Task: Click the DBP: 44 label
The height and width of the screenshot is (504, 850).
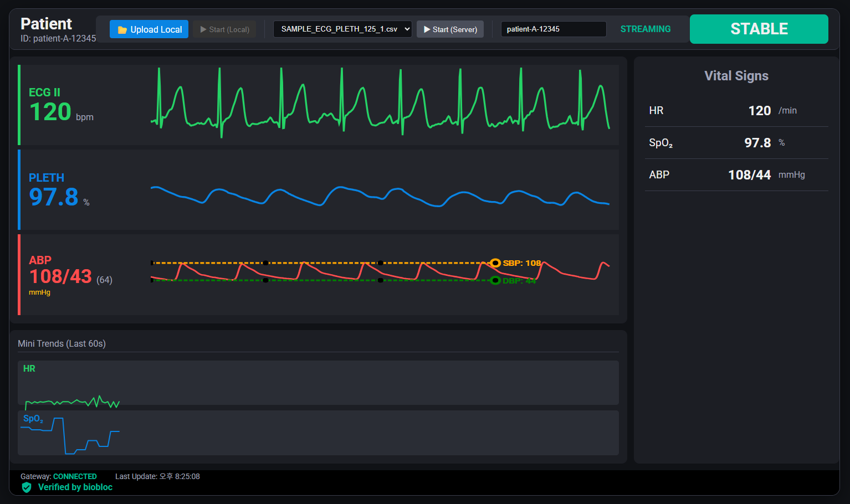Action: pos(519,281)
